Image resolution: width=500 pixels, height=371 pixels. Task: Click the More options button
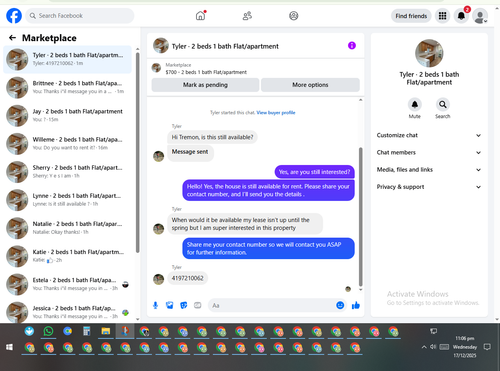(x=310, y=85)
